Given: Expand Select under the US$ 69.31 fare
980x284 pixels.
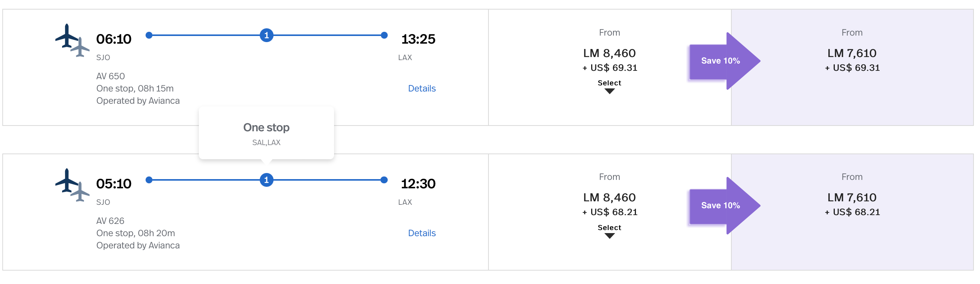Looking at the screenshot, I should (609, 87).
